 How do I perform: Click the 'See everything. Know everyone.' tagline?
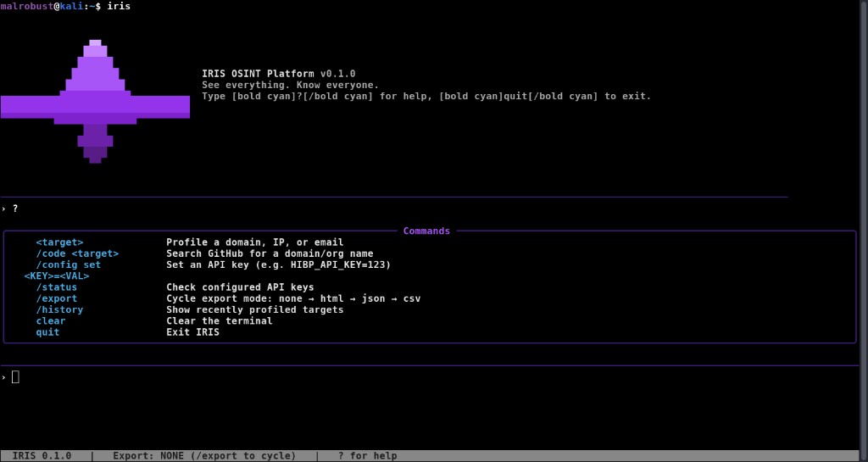291,85
